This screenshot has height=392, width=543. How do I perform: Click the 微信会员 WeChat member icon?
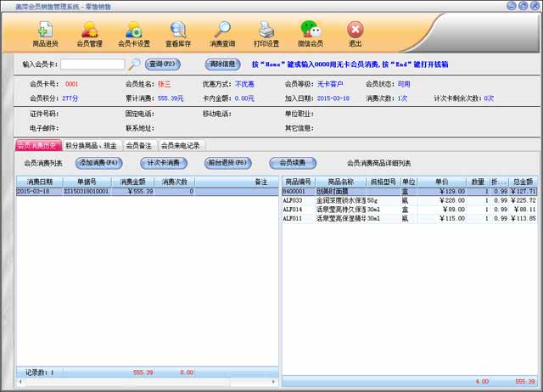pos(311,33)
